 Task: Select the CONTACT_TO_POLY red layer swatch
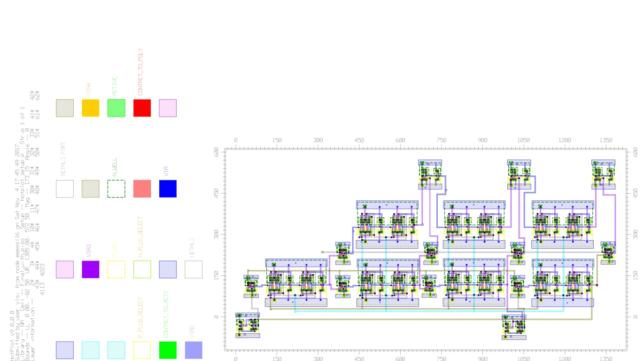(x=142, y=109)
